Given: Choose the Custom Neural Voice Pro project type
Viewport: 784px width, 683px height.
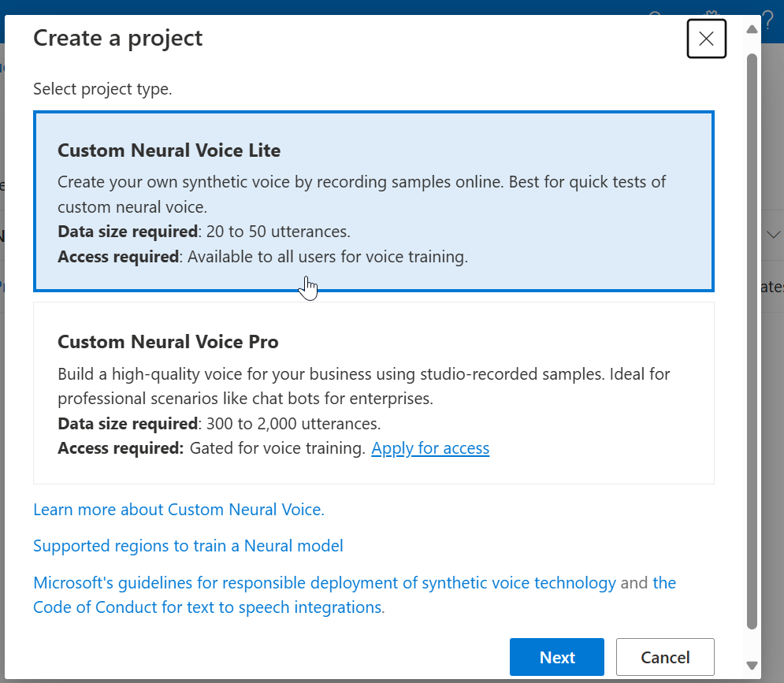Looking at the screenshot, I should point(373,392).
